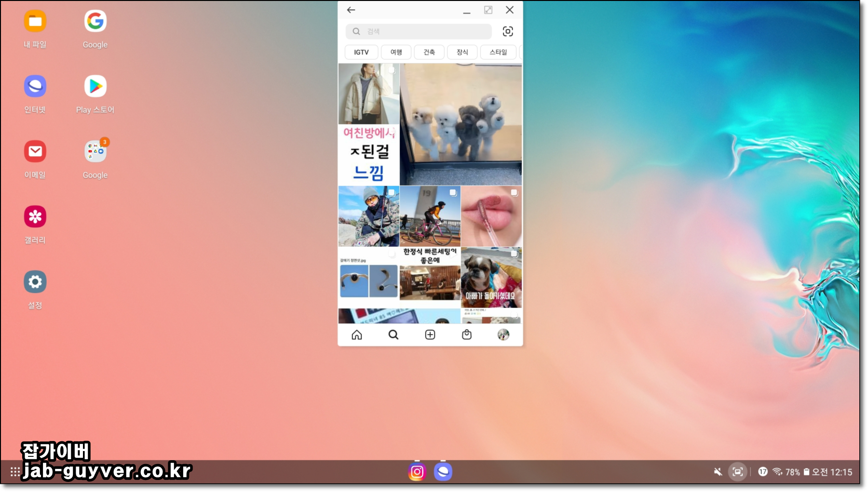This screenshot has width=868, height=492.
Task: Open the 갤러리 gallery app
Action: [34, 217]
